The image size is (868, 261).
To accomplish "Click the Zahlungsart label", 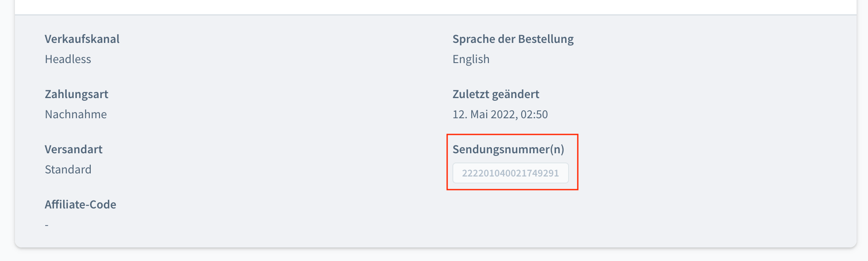I will [x=77, y=94].
